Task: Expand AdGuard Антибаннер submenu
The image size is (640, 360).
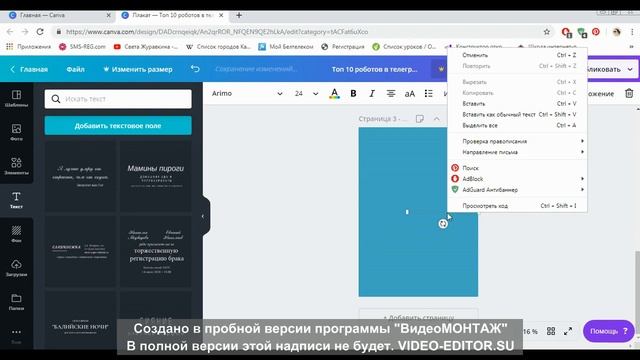Action: click(x=518, y=189)
